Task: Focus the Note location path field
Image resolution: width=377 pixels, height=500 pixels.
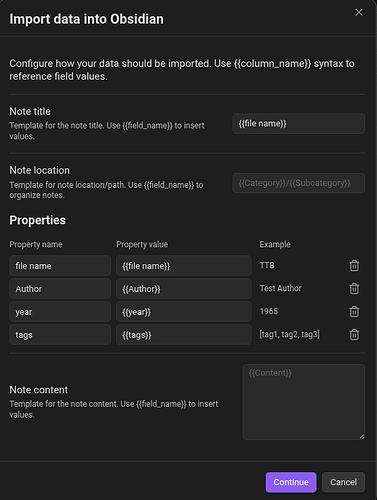Action: pos(299,183)
